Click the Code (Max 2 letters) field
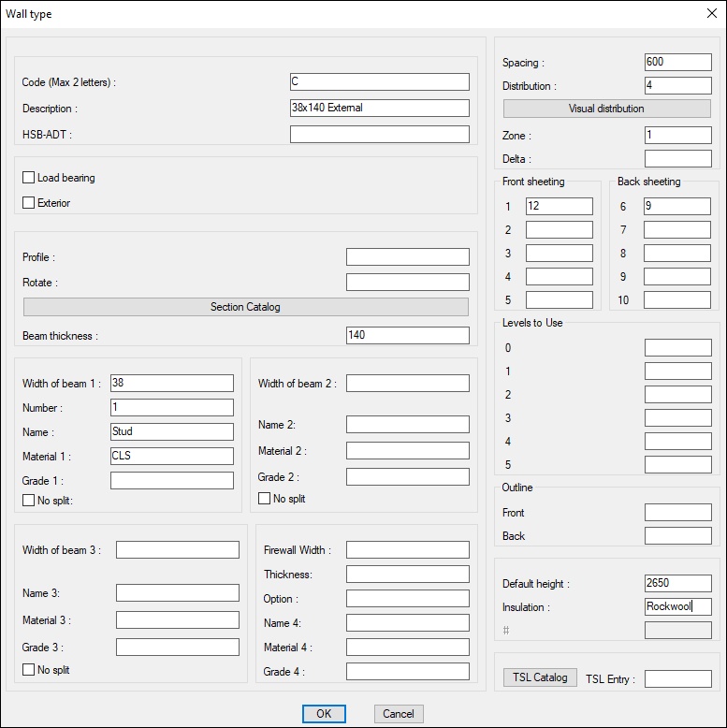 [x=379, y=81]
